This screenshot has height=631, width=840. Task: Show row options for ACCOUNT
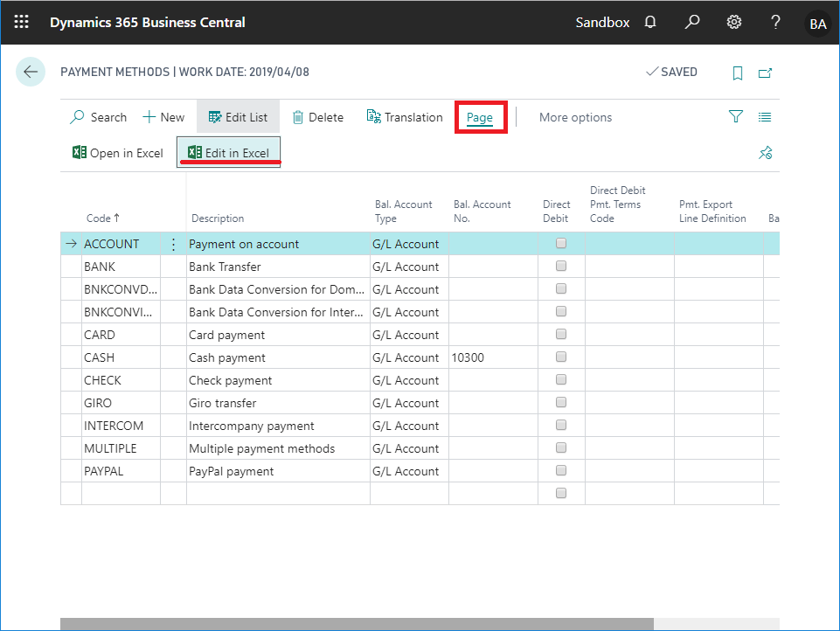pos(173,244)
